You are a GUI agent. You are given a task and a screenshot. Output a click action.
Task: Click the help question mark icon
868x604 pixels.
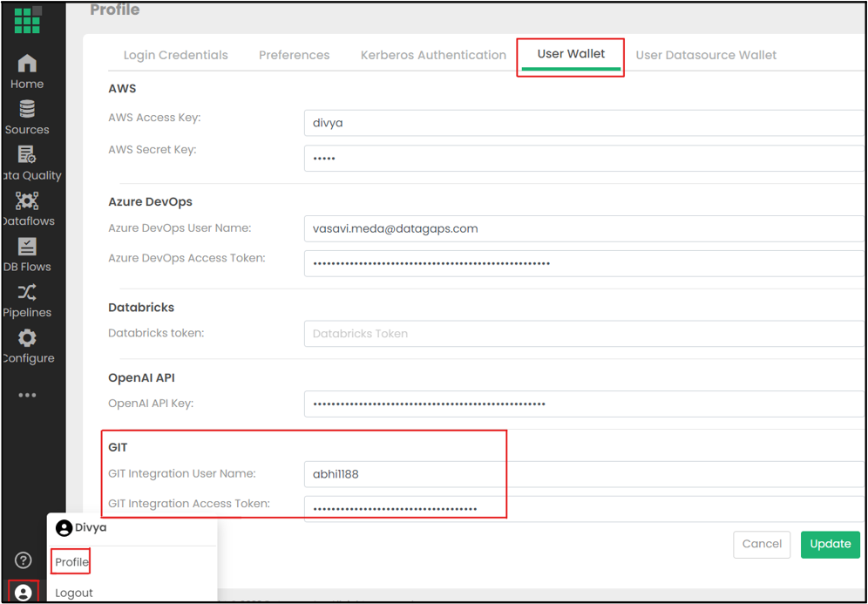coord(24,560)
